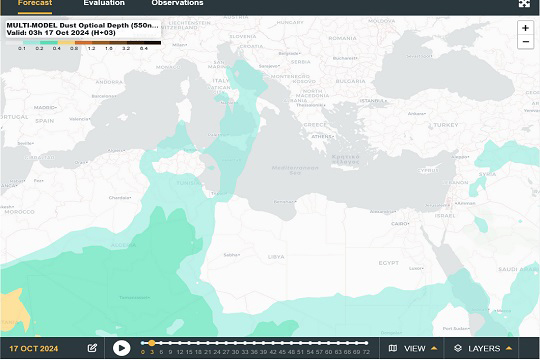This screenshot has width=540, height=360.
Task: Click the Port Sudan city label
Action: point(456,329)
